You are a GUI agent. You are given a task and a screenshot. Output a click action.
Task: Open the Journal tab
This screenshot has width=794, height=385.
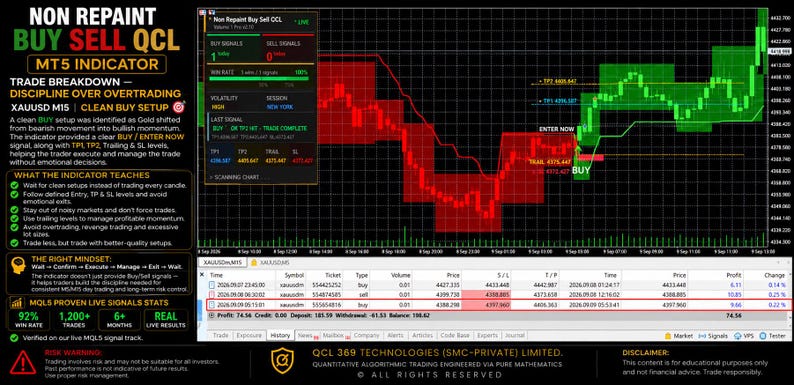pyautogui.click(x=514, y=335)
